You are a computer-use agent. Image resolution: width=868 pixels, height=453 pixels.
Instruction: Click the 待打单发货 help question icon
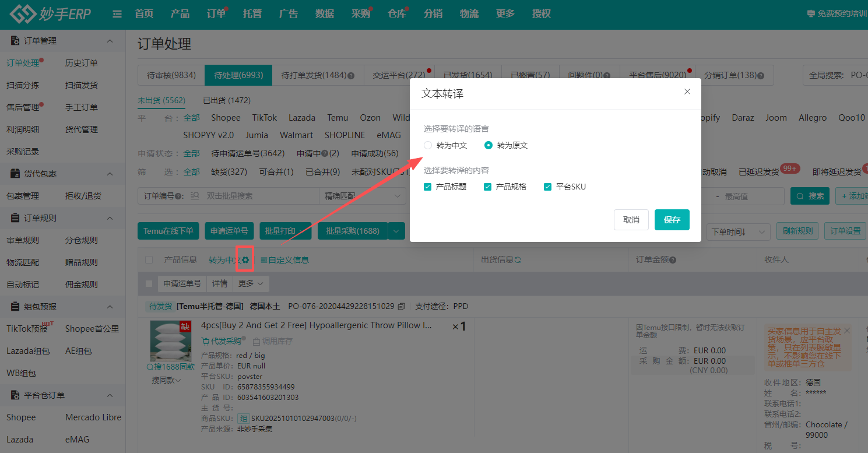coord(352,76)
